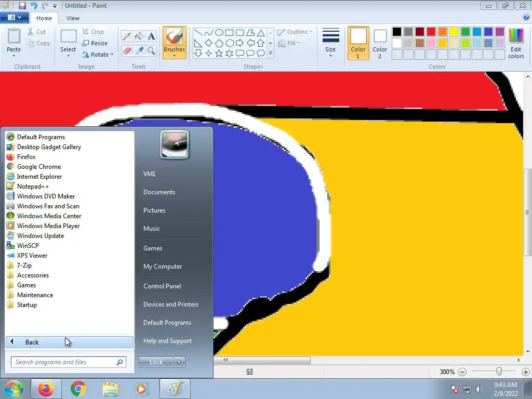Image resolution: width=532 pixels, height=399 pixels.
Task: Open the Paint application menu button
Action: (14, 18)
